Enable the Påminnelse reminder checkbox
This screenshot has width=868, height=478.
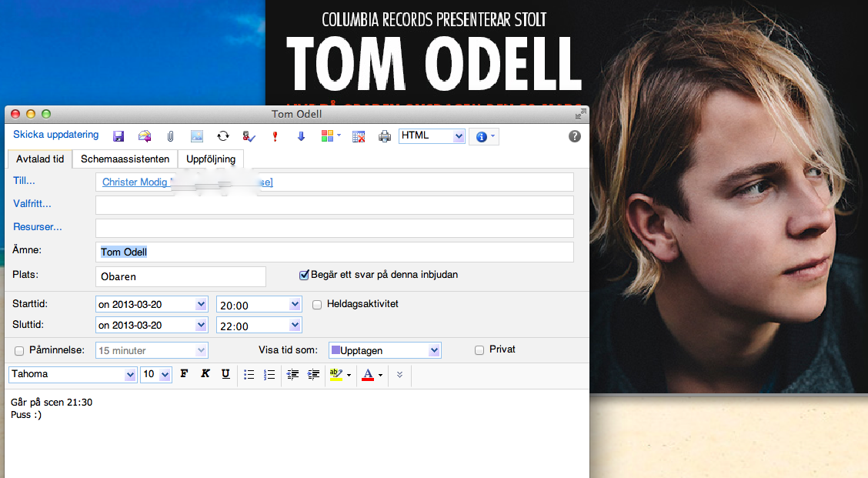coord(19,351)
